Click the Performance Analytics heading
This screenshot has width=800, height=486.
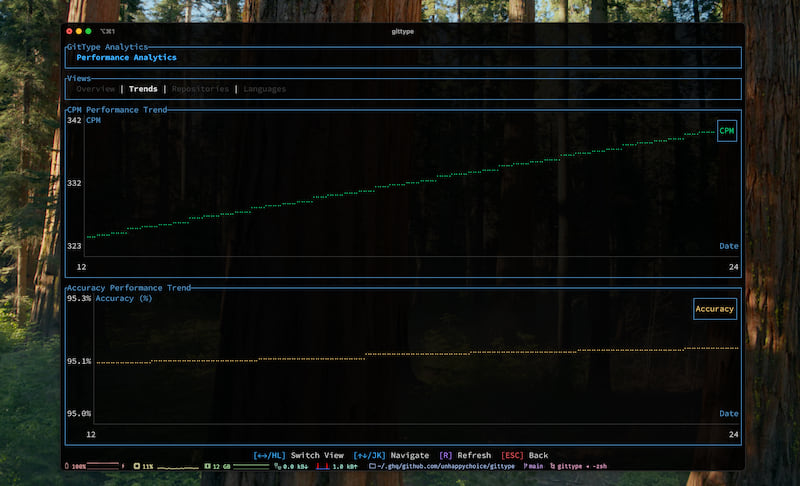pyautogui.click(x=126, y=58)
